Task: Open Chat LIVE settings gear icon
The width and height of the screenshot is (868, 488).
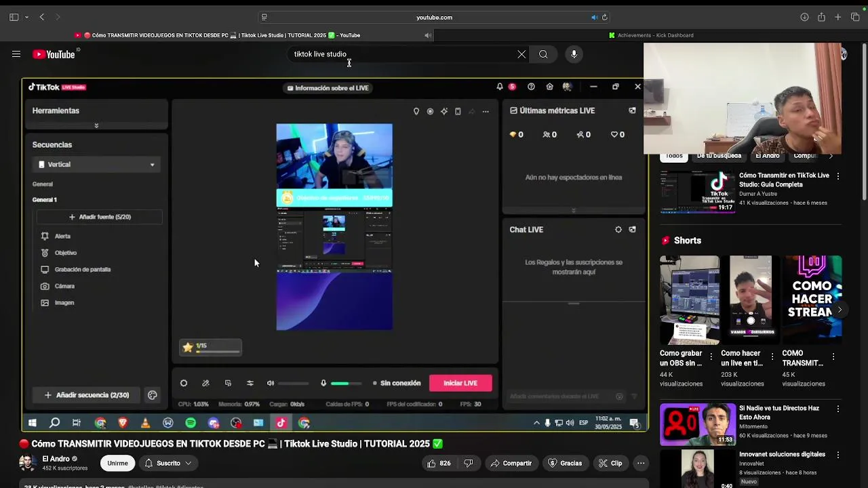Action: pos(618,230)
